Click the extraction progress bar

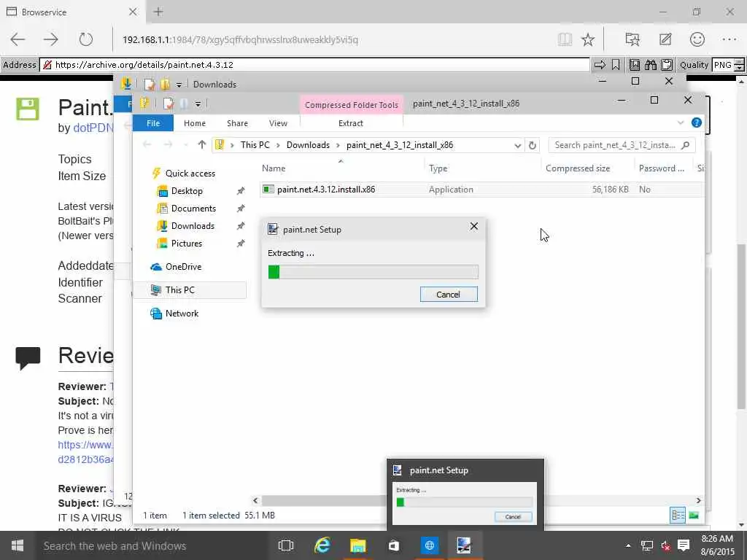point(373,272)
